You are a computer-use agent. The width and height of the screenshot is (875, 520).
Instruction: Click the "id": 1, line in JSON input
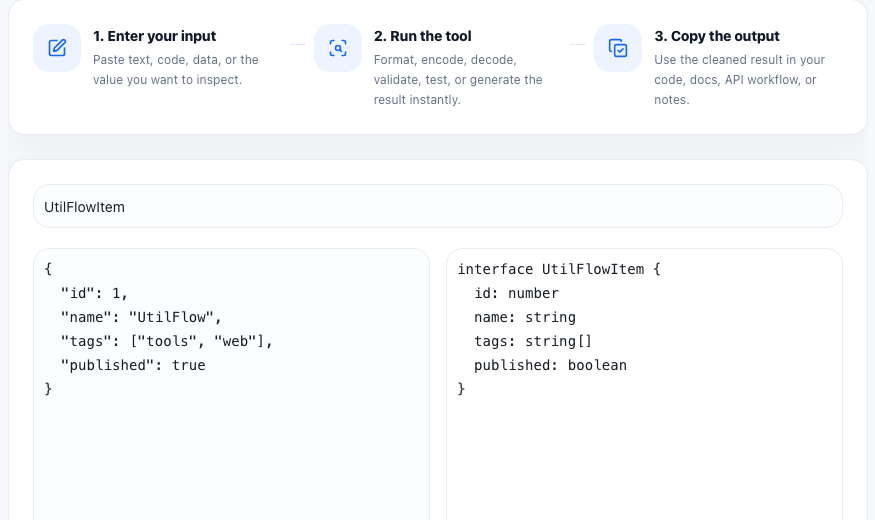94,293
